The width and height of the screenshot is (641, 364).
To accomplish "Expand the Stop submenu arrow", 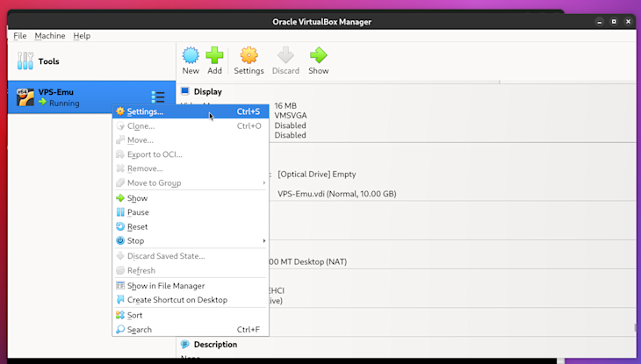I will pyautogui.click(x=263, y=241).
